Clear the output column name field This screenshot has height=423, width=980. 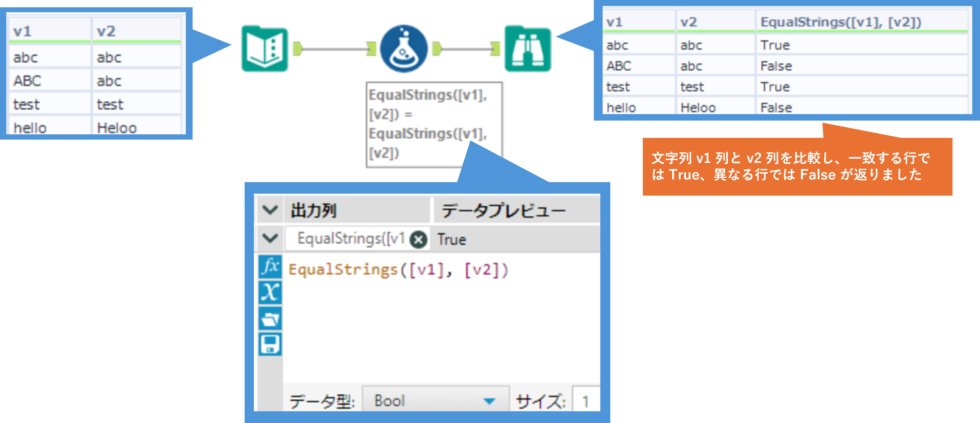(418, 239)
